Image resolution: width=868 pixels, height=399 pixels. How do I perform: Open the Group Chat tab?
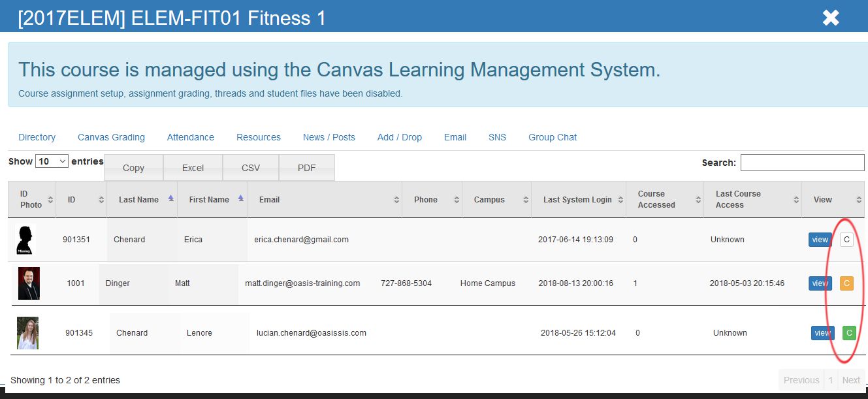pyautogui.click(x=553, y=137)
